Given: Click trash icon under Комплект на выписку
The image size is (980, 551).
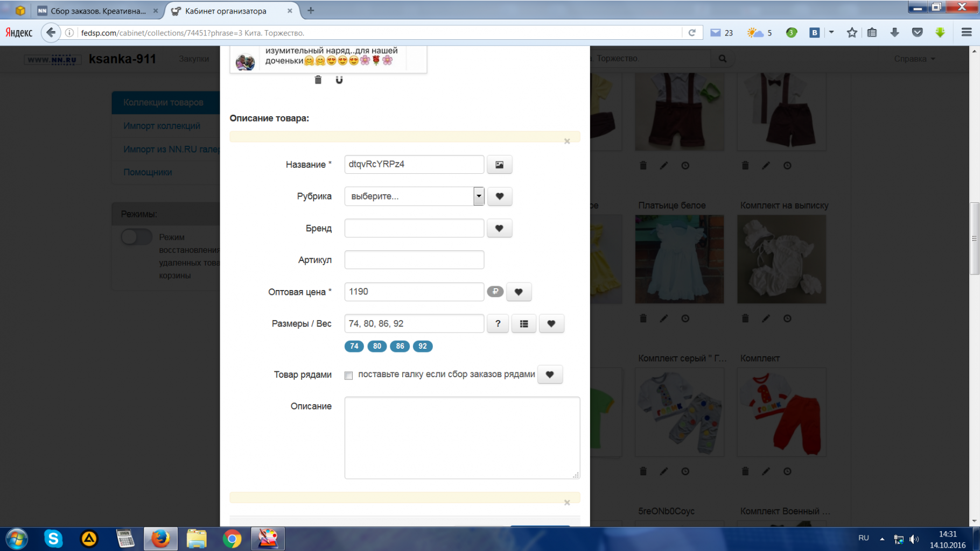Looking at the screenshot, I should [x=745, y=319].
